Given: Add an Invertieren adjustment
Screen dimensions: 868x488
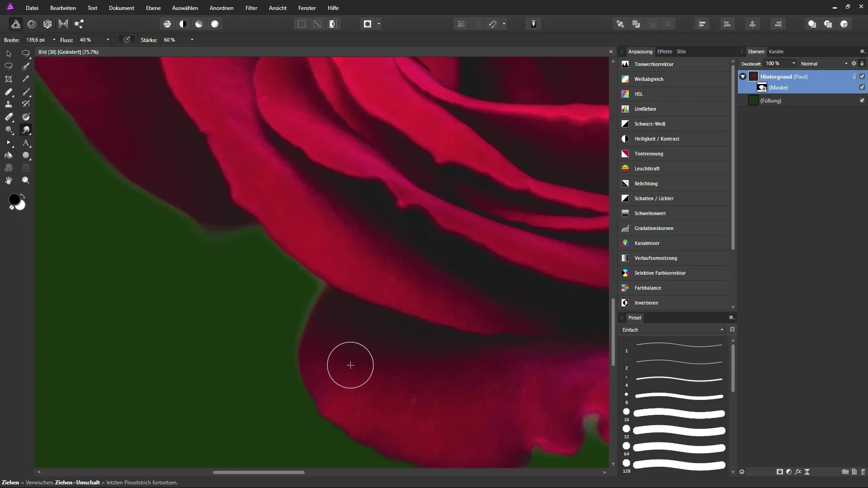Looking at the screenshot, I should pos(674,303).
